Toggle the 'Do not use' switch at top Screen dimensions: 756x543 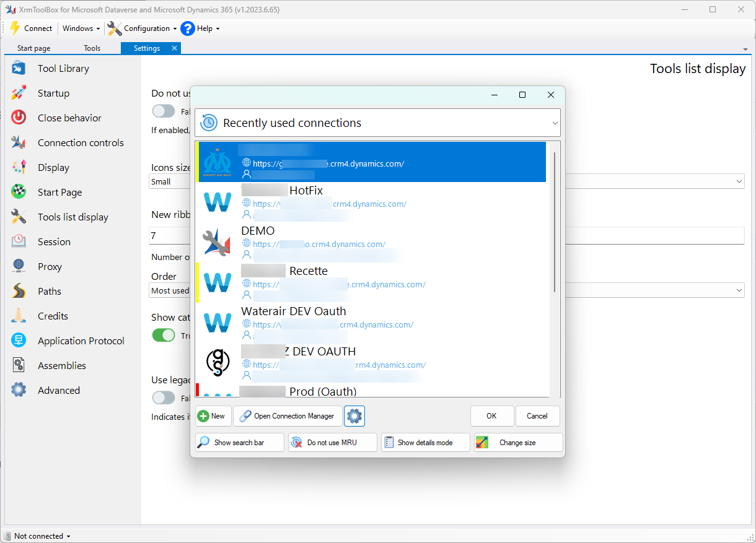[x=164, y=111]
